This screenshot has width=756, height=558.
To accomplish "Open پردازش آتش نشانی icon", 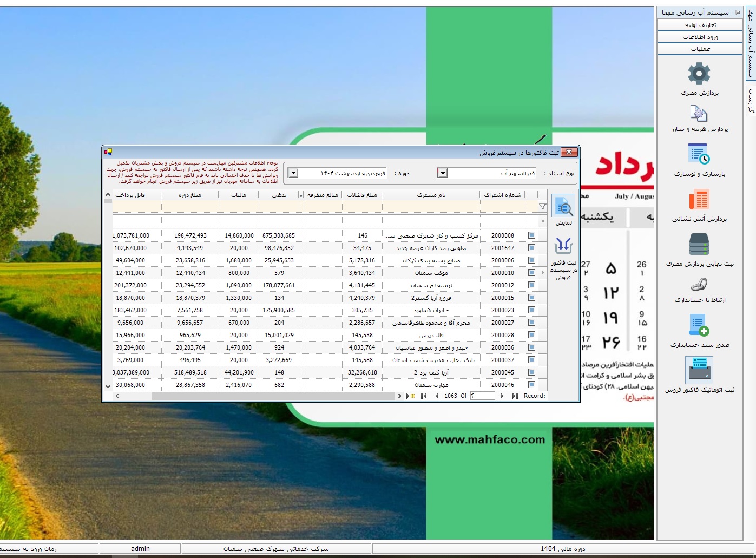I will (699, 200).
